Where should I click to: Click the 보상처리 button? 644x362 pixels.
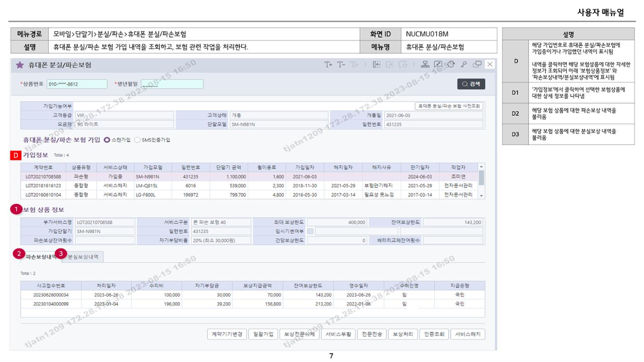402,334
